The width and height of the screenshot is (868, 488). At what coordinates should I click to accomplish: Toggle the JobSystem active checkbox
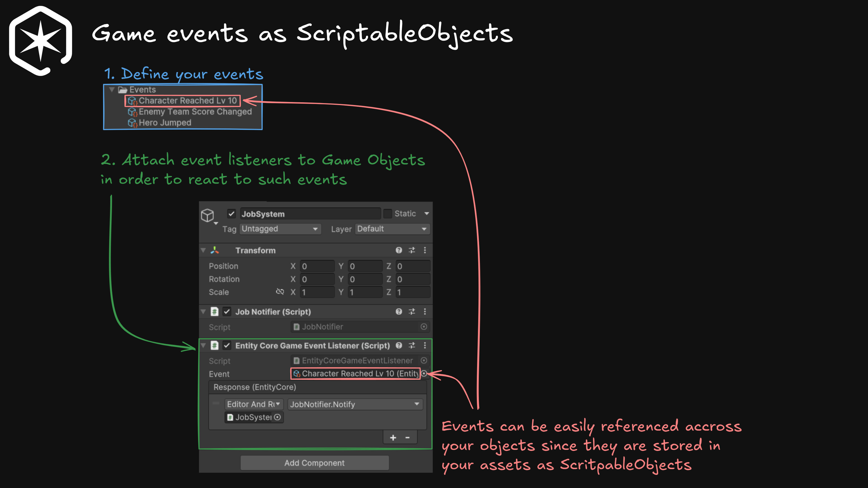[231, 213]
